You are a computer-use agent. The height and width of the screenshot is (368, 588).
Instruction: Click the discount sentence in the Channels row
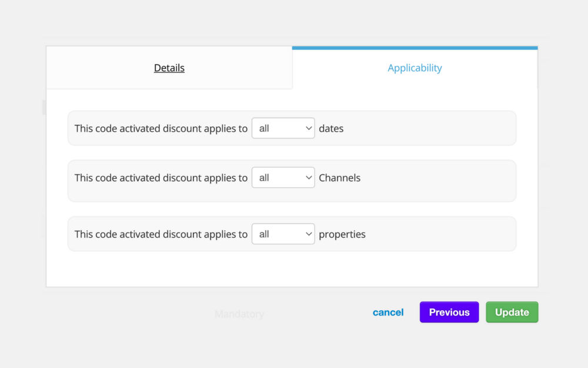[161, 178]
